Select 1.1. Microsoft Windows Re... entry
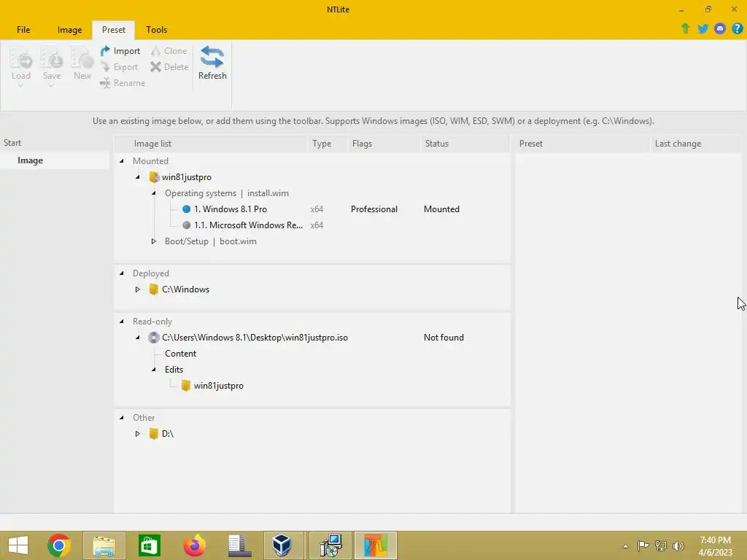 pos(248,225)
